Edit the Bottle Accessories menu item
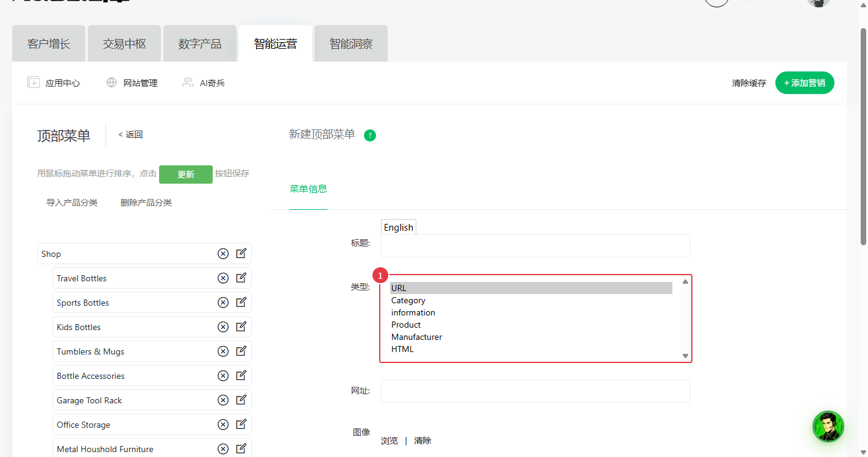The width and height of the screenshot is (868, 457). point(241,375)
